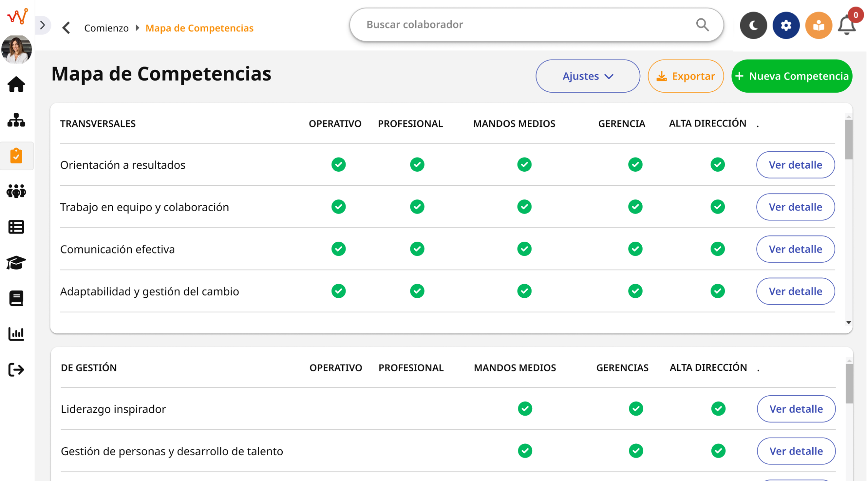Toggle the Operativo check for Orientación a resultados
Screen dimensions: 868x481
coord(338,164)
